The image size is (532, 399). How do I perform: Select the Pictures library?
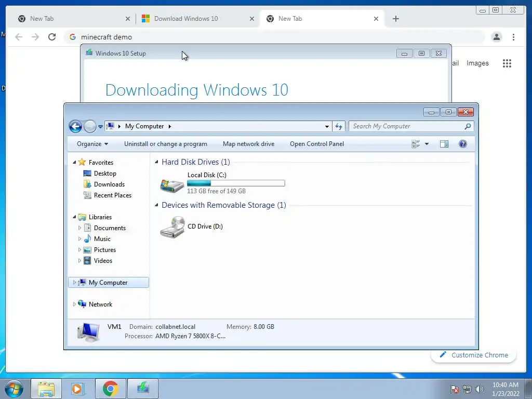coord(105,250)
